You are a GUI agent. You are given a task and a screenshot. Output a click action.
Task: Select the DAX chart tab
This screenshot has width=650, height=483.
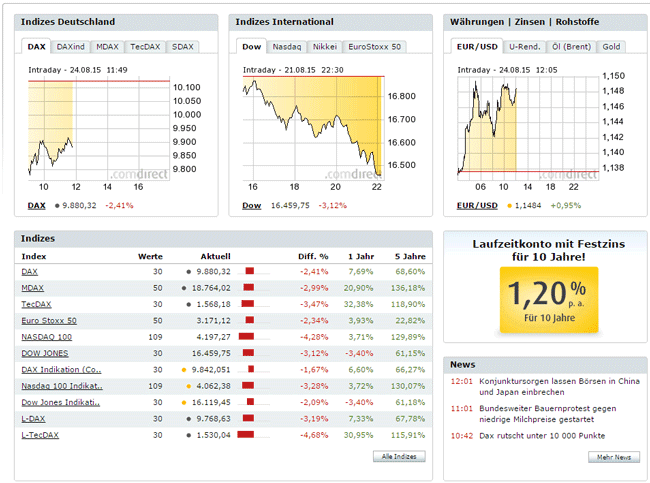(x=36, y=46)
